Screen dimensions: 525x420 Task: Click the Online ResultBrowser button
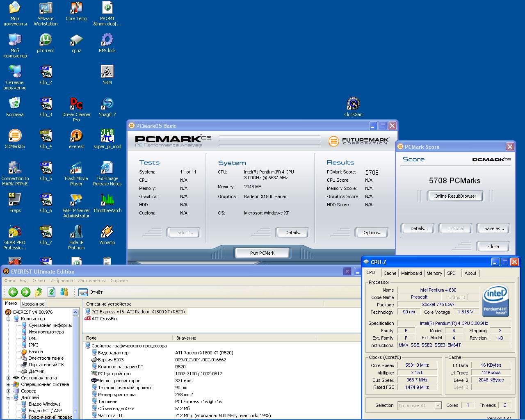point(455,196)
